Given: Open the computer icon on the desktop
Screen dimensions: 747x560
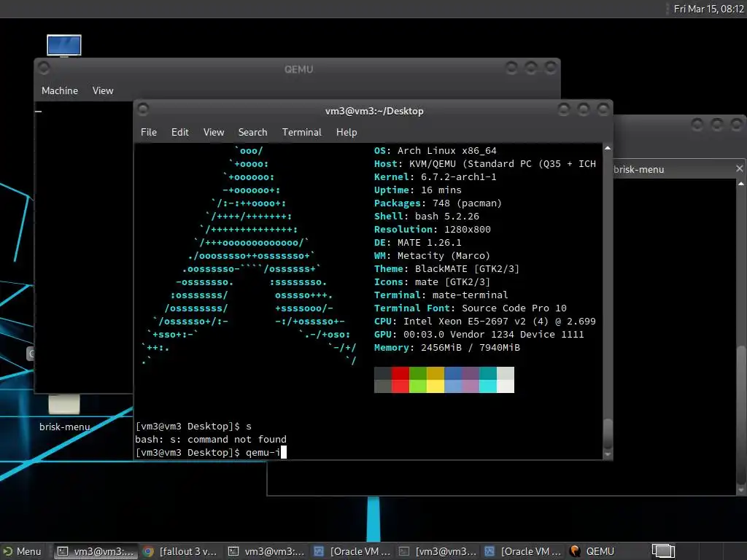Looking at the screenshot, I should [64, 46].
